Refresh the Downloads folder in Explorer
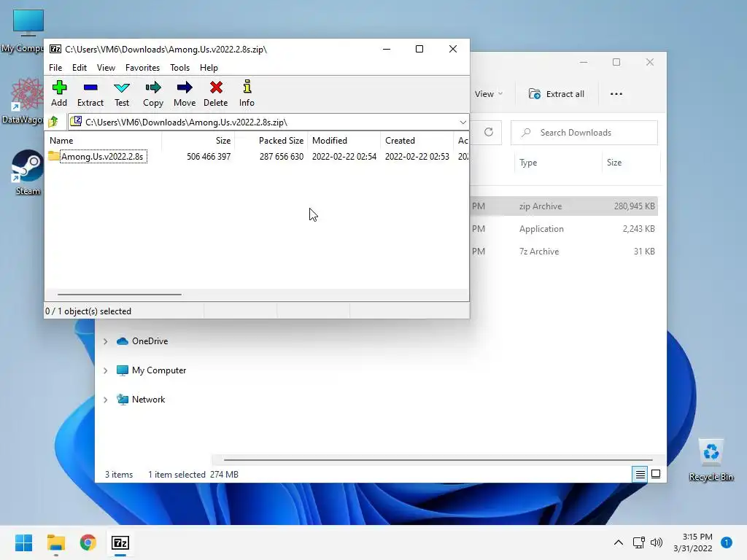Viewport: 747px width, 560px height. tap(489, 133)
